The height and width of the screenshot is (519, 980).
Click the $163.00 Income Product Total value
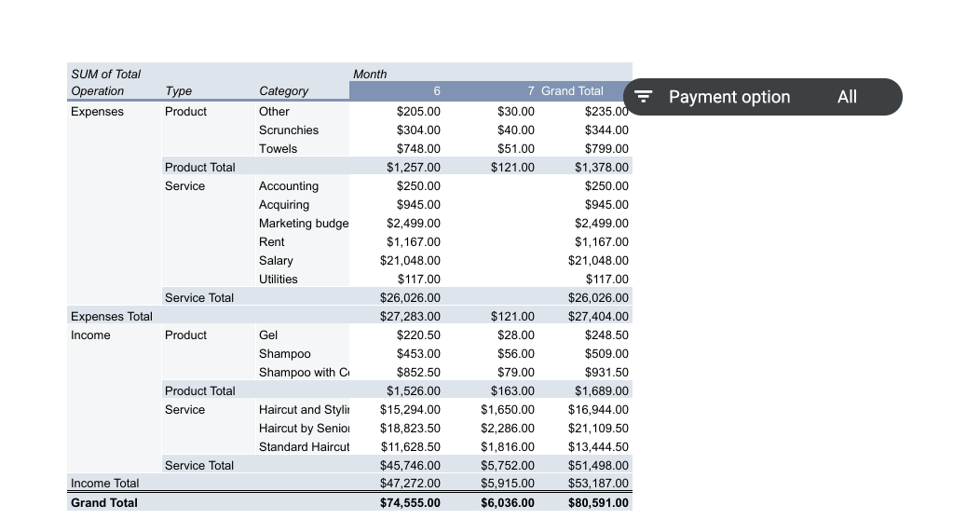pos(512,390)
